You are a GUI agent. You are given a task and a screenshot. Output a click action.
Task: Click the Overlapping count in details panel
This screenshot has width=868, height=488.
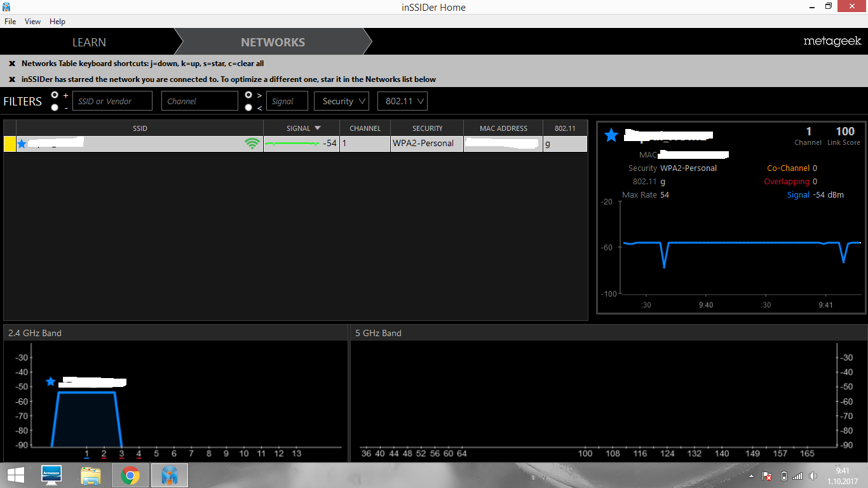[815, 182]
